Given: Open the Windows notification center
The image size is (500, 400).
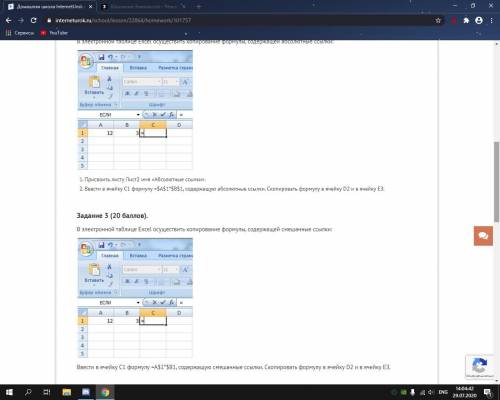Looking at the screenshot, I should 487,392.
